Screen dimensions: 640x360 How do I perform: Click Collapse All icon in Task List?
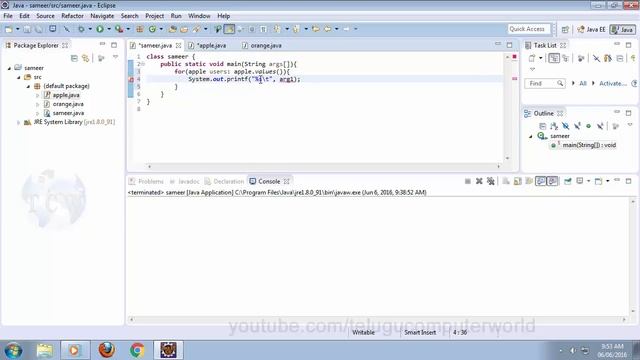pyautogui.click(x=620, y=58)
